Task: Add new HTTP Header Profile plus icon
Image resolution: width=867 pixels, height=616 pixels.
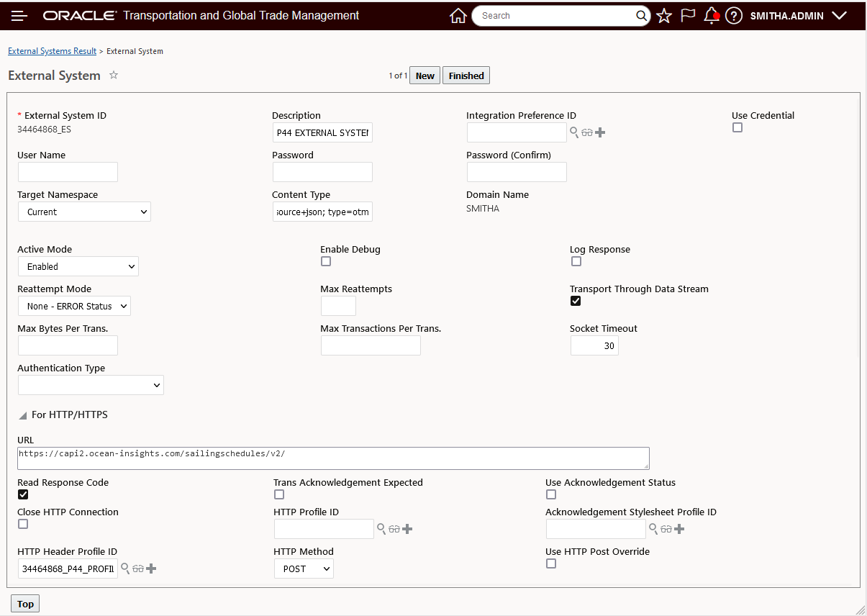Action: (x=151, y=569)
